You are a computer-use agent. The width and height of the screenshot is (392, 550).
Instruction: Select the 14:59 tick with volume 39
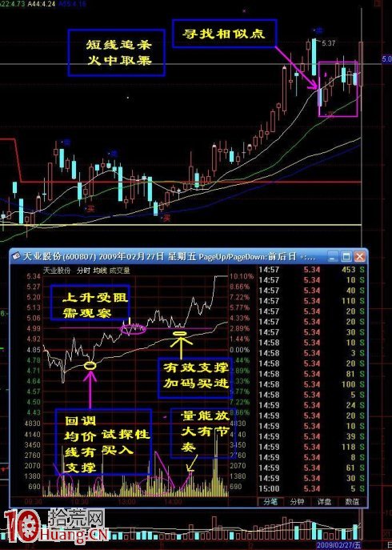tap(312, 436)
